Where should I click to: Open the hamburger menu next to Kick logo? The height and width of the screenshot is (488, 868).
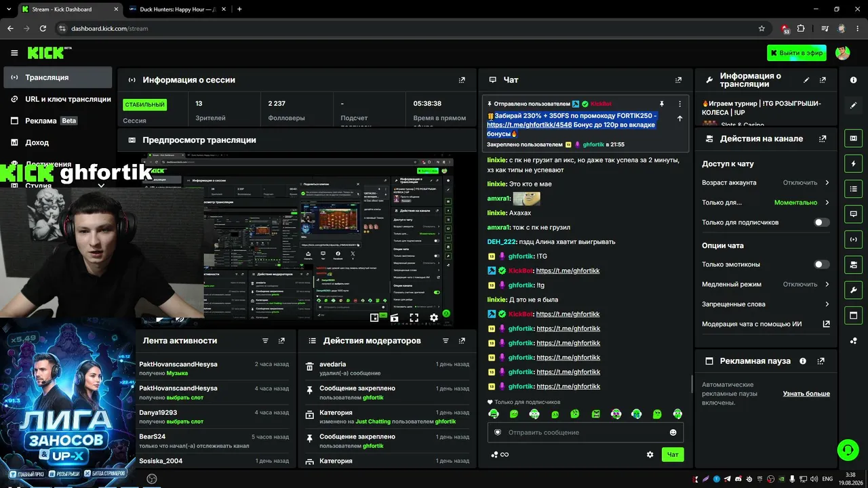14,53
